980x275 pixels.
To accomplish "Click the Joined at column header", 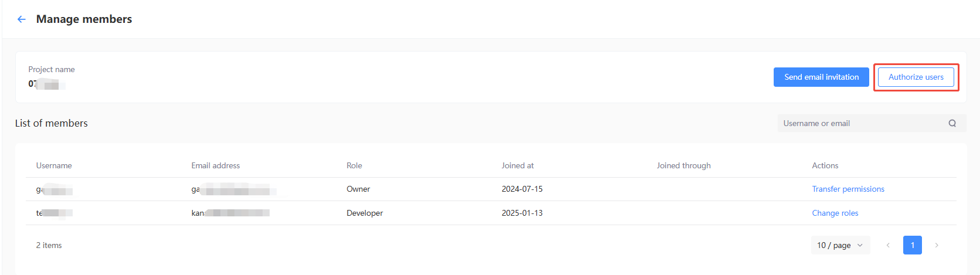I will (x=518, y=165).
